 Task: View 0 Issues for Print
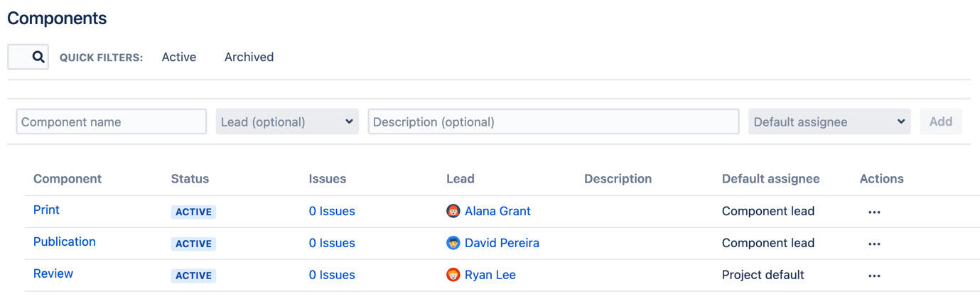(x=332, y=211)
